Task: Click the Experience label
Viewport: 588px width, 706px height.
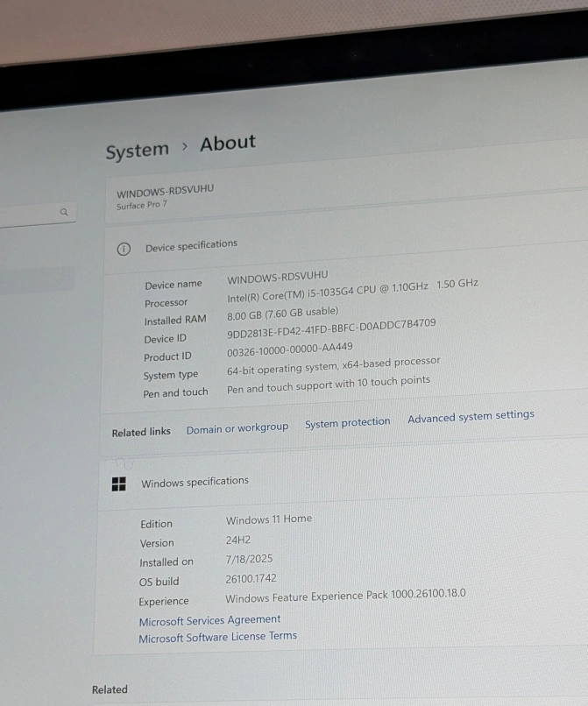Action: [164, 602]
